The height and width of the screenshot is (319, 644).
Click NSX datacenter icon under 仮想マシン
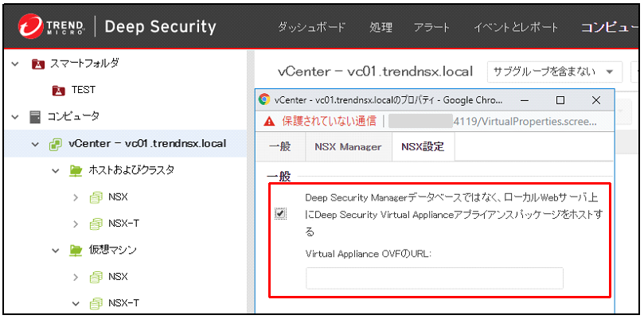(x=96, y=277)
